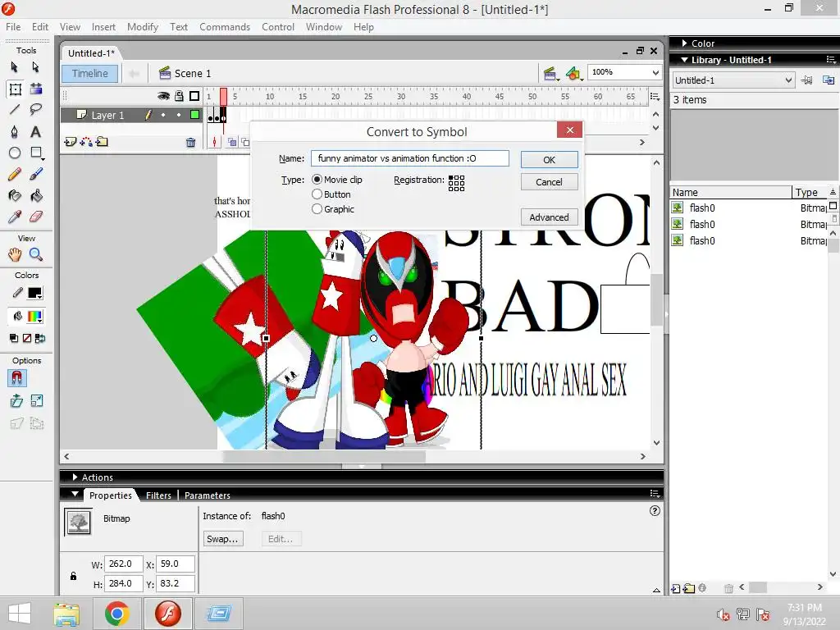Toggle lock all layers padlock icon
Screen dimensions: 840x630
[x=179, y=96]
